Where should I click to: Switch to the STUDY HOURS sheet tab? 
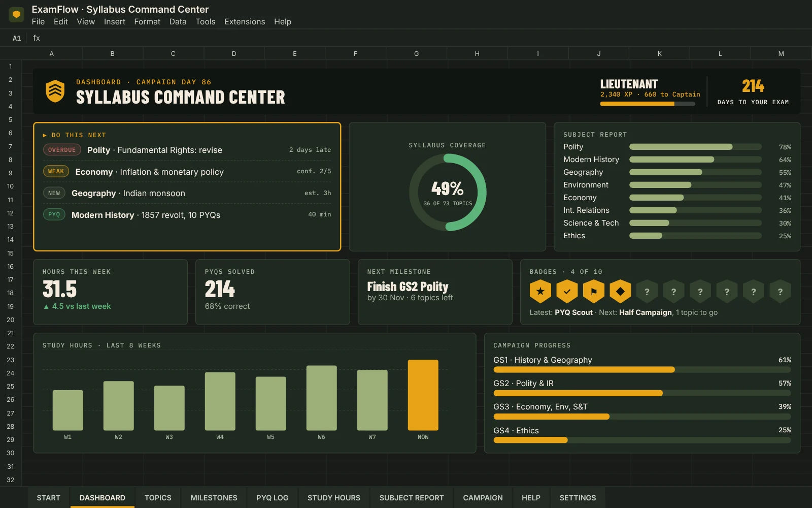[334, 498]
